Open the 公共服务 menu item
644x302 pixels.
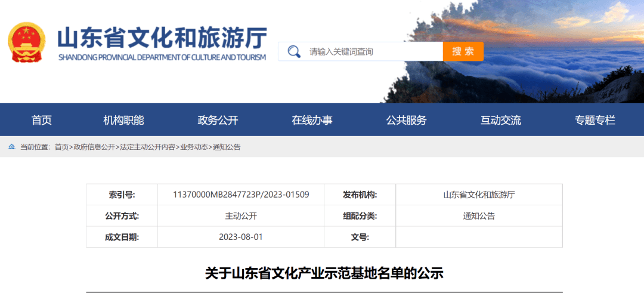pyautogui.click(x=406, y=120)
